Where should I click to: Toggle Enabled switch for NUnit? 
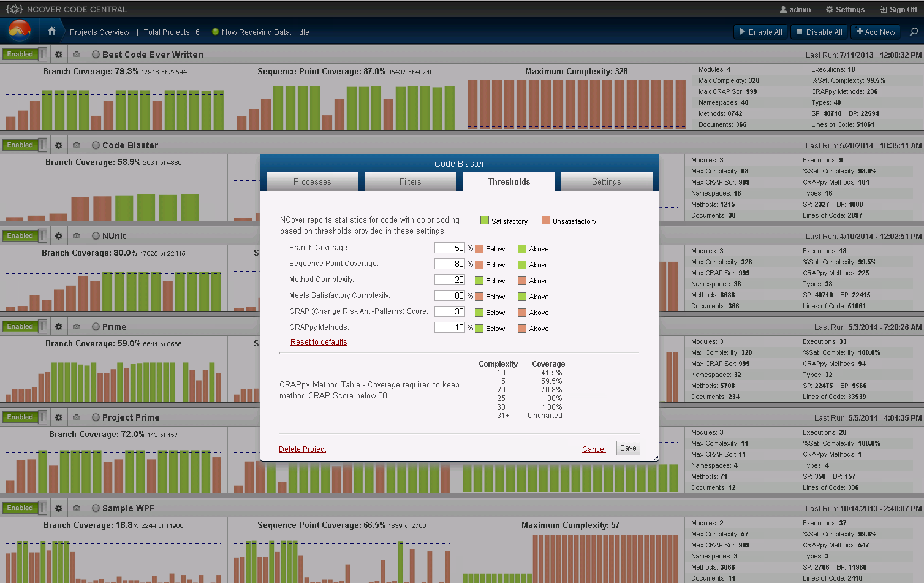tap(25, 236)
